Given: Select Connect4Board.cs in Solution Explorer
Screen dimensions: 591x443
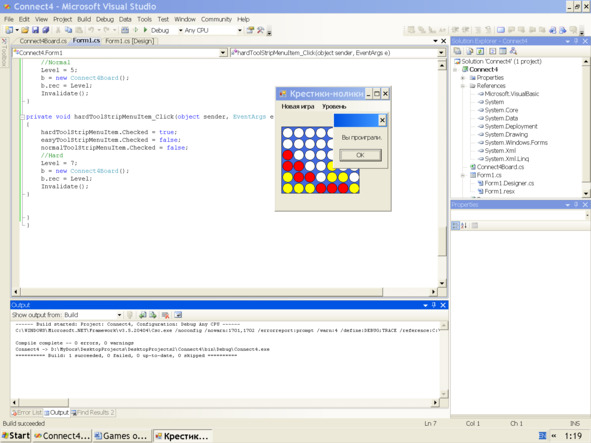Looking at the screenshot, I should pyautogui.click(x=500, y=167).
